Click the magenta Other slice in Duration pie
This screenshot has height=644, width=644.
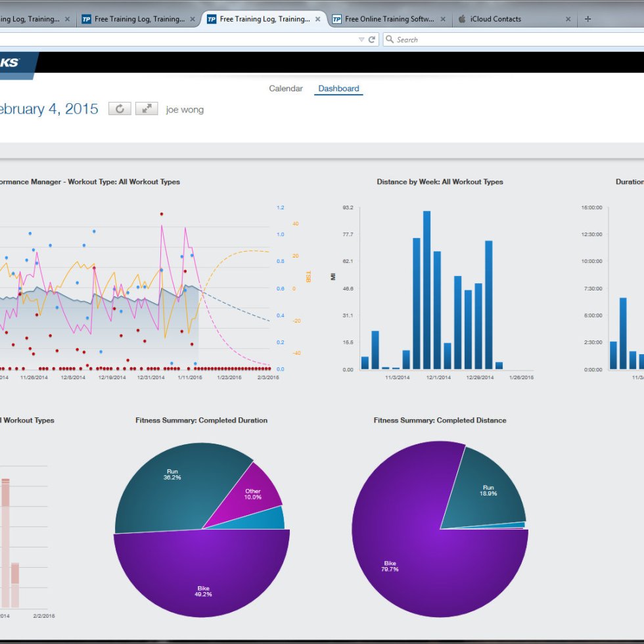253,493
